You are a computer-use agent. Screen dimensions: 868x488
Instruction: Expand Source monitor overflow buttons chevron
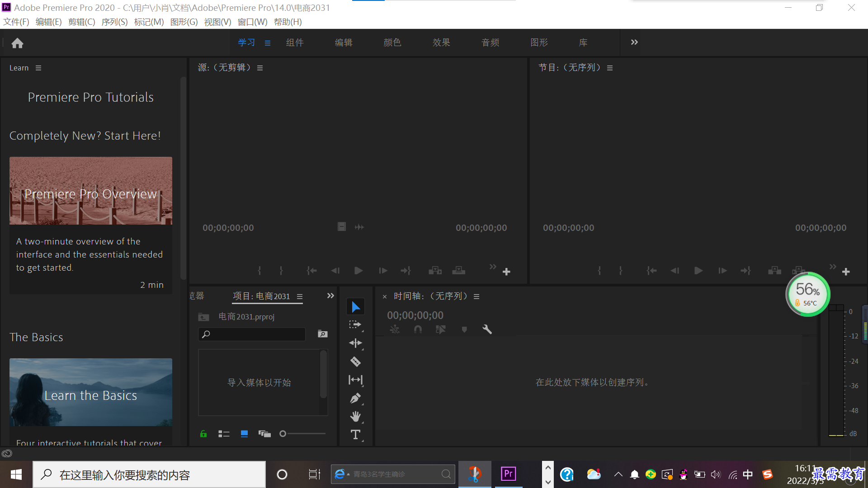[493, 267]
